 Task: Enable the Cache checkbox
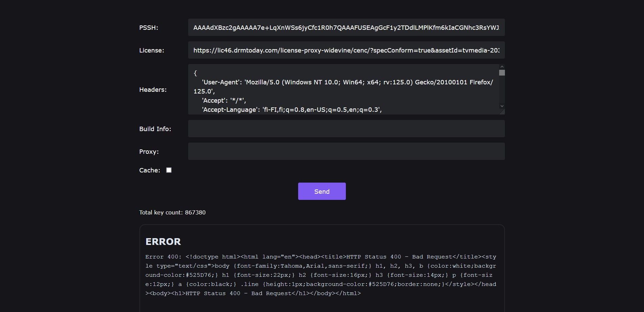tap(169, 170)
